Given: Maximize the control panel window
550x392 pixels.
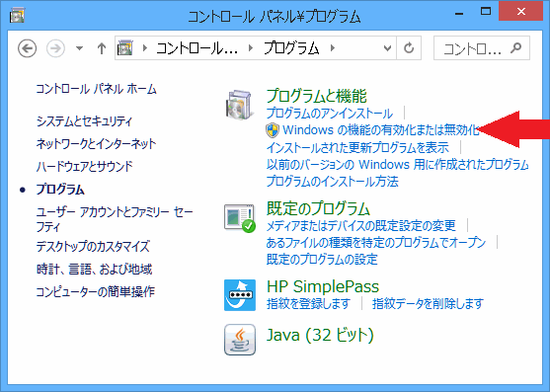Looking at the screenshot, I should (486, 12).
